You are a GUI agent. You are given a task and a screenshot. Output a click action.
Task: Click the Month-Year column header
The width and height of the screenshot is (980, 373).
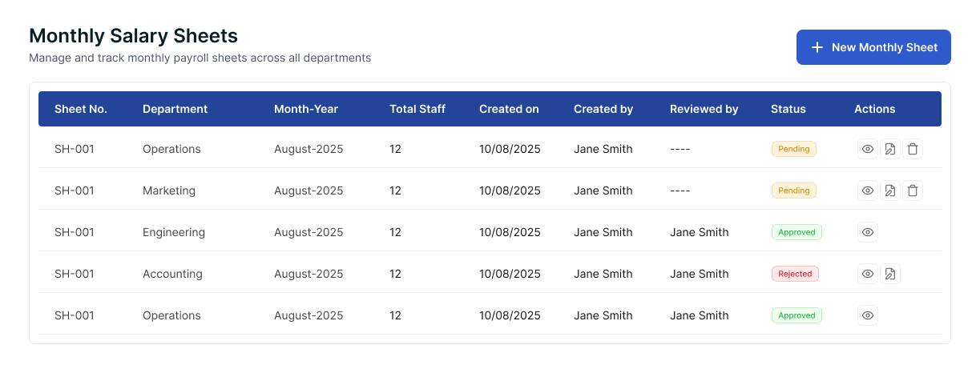pyautogui.click(x=305, y=109)
